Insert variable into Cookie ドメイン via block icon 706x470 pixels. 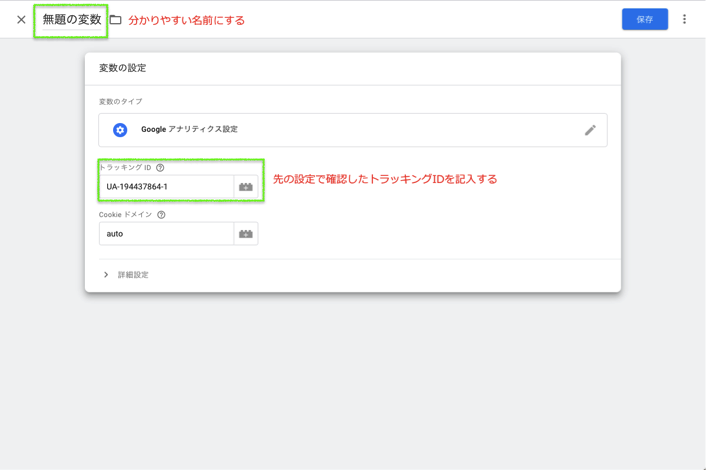click(246, 234)
